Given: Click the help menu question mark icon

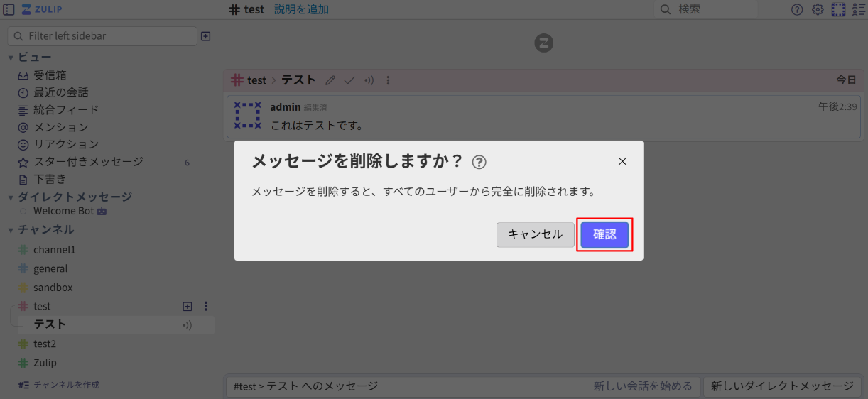Looking at the screenshot, I should 797,9.
